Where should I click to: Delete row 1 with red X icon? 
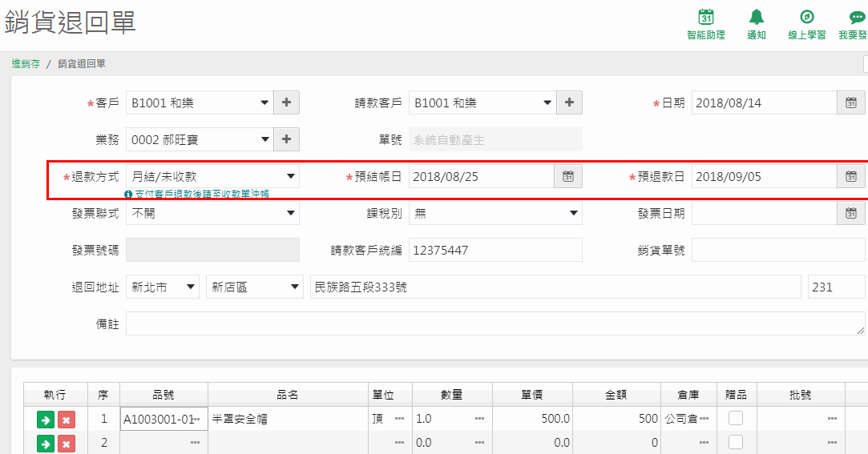[x=66, y=420]
